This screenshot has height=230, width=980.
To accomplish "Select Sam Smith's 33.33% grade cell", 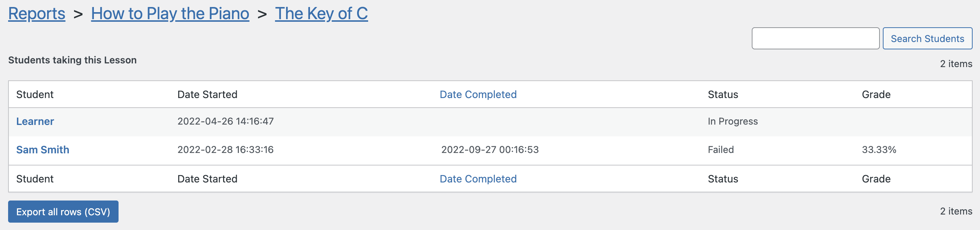I will coord(879,150).
